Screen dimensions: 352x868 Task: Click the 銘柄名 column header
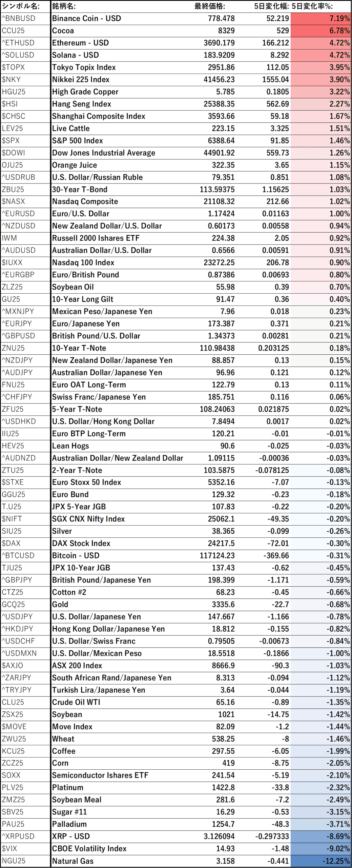click(64, 6)
